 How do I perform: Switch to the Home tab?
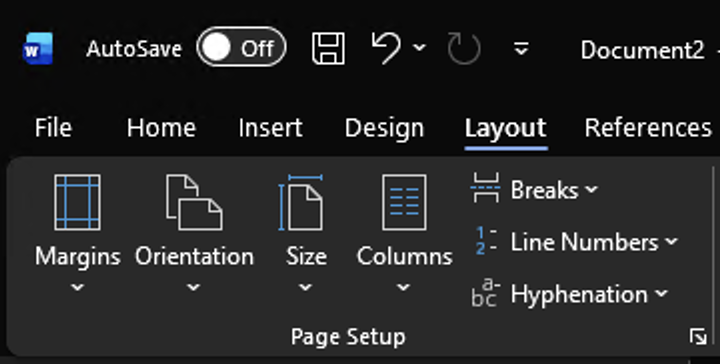coord(161,128)
